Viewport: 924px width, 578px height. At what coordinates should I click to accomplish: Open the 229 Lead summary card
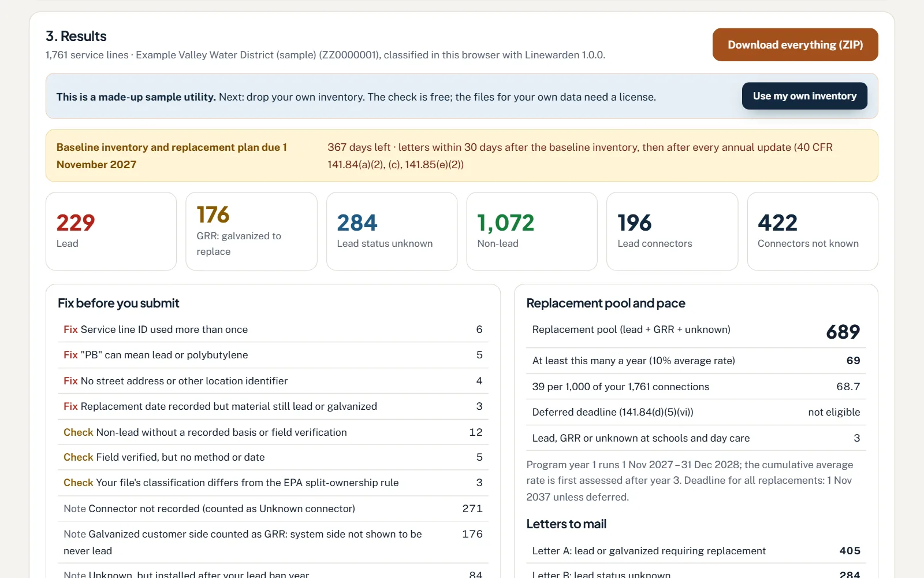111,231
